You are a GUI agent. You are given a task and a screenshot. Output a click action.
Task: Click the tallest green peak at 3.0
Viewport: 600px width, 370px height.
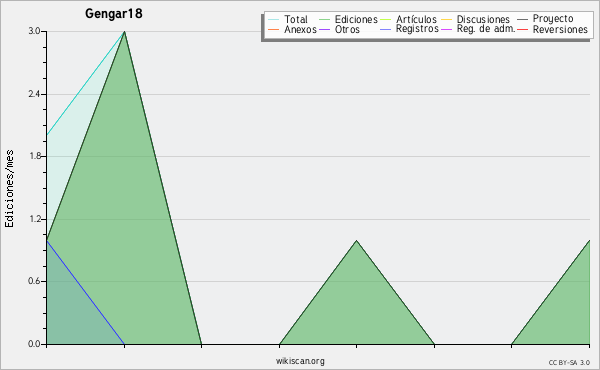pyautogui.click(x=124, y=32)
